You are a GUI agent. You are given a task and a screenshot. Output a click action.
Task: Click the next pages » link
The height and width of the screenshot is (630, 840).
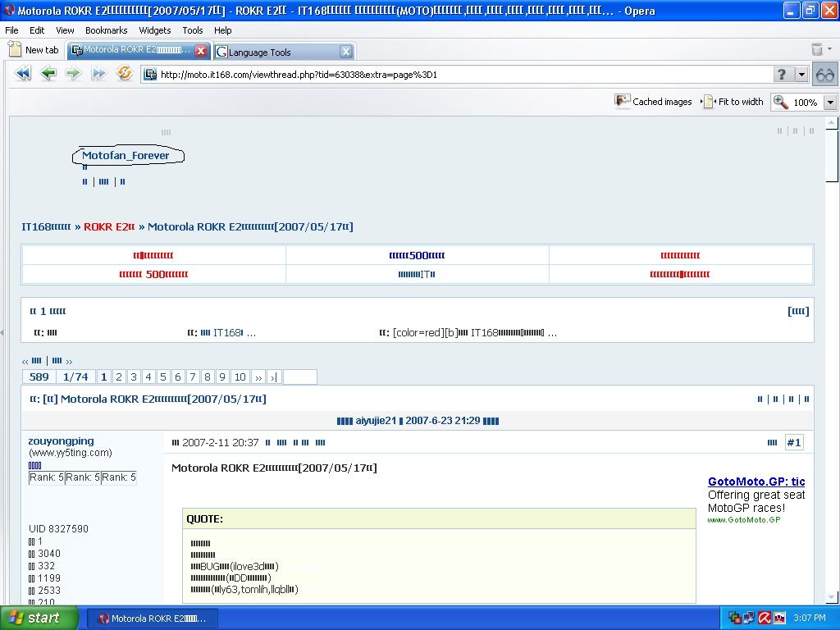258,377
